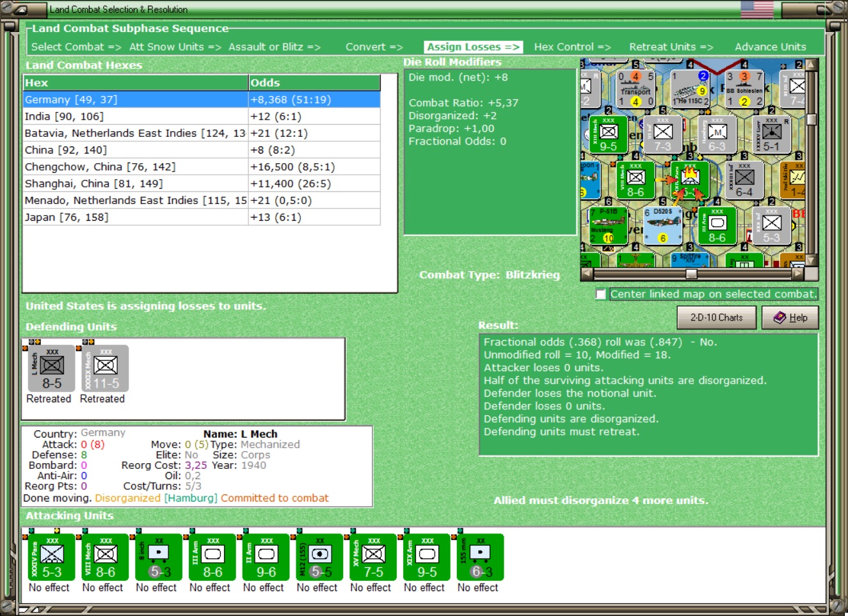
Task: Select the XV Mech 7-5 attacking unit
Action: tap(373, 557)
